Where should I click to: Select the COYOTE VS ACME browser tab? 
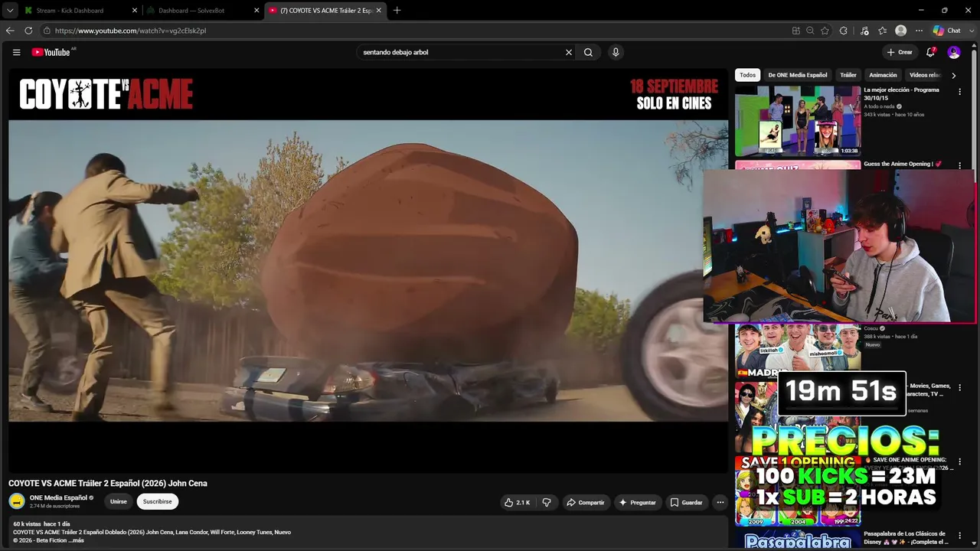pyautogui.click(x=325, y=11)
